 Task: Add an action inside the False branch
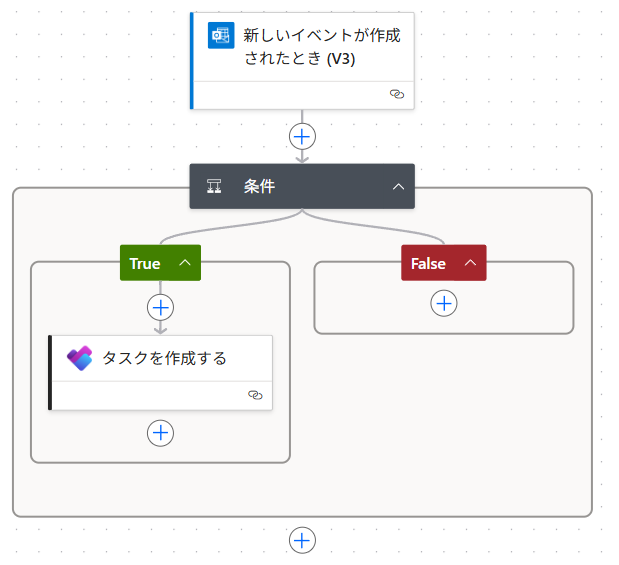[444, 303]
